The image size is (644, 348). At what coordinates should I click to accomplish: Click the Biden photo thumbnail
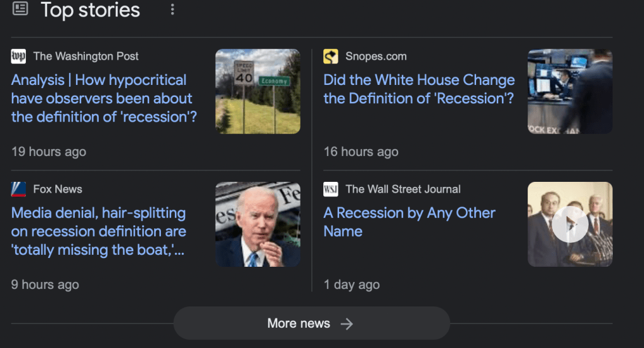(258, 224)
